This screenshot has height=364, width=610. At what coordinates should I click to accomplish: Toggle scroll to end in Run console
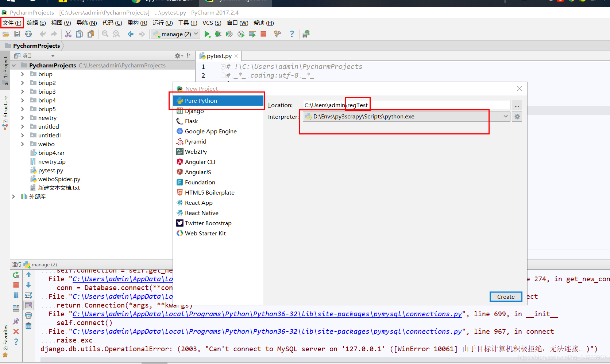[x=28, y=305]
